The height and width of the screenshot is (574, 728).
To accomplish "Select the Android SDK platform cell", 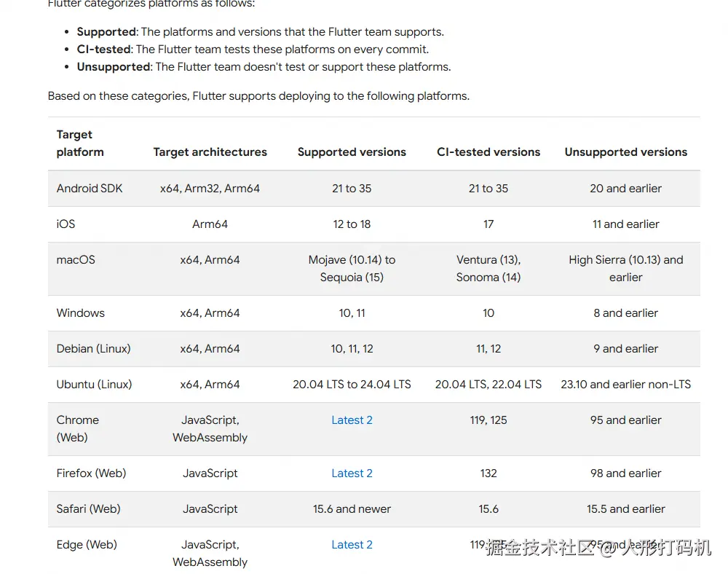I will tap(90, 189).
